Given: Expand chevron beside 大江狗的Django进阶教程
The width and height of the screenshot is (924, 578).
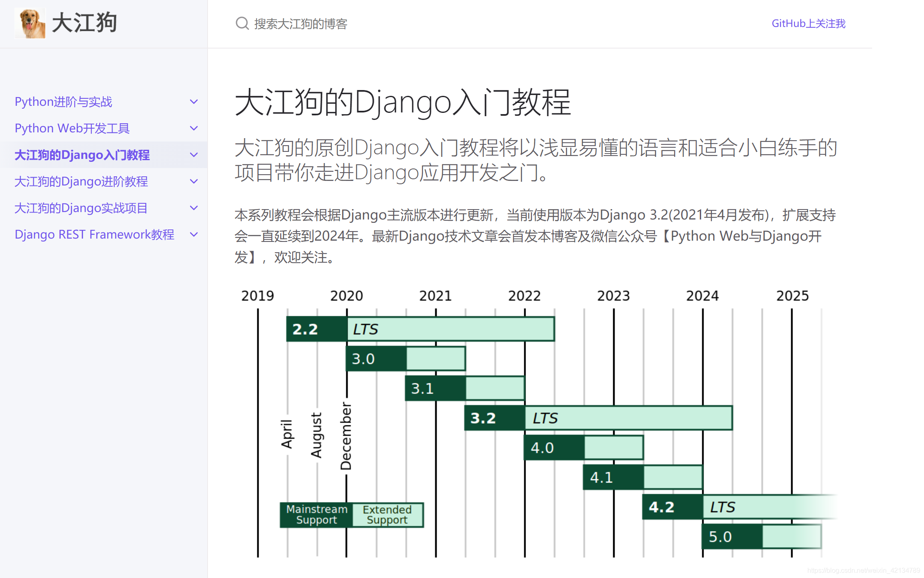Looking at the screenshot, I should click(193, 181).
